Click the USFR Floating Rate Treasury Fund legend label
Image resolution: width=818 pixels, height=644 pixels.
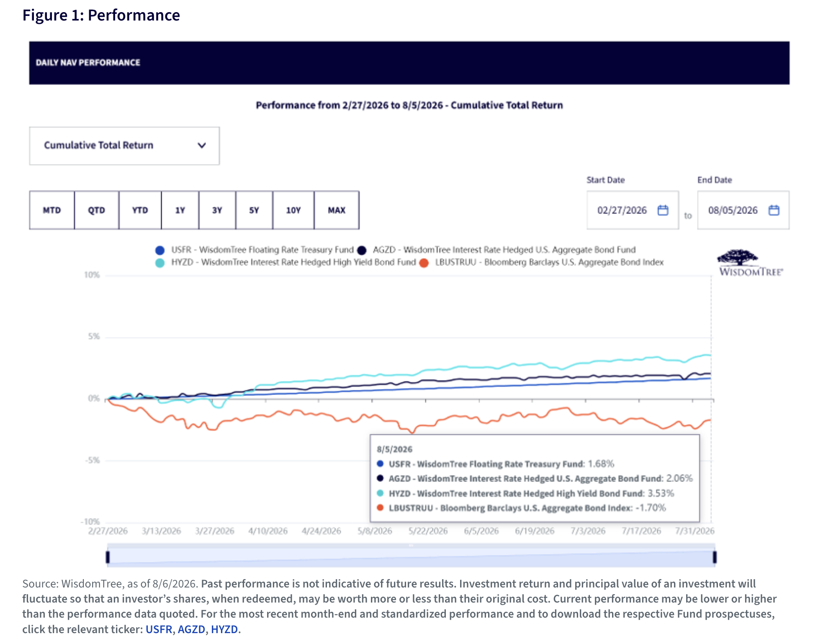262,250
